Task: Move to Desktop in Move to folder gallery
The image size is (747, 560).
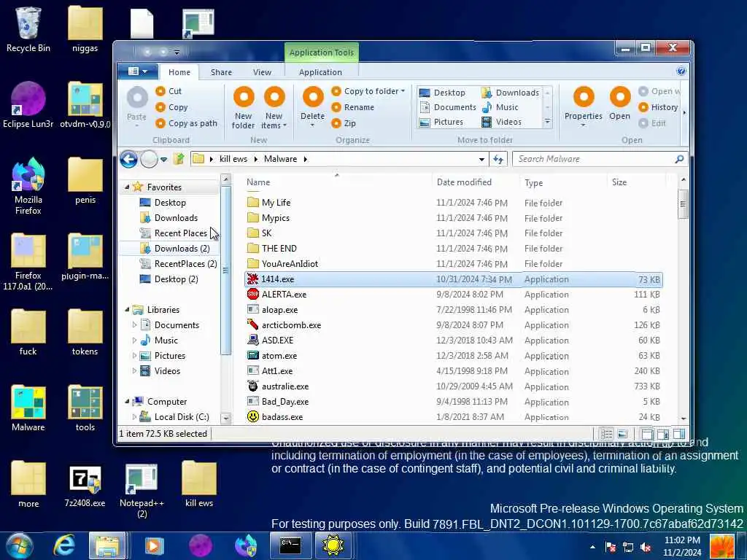Action: (442, 93)
